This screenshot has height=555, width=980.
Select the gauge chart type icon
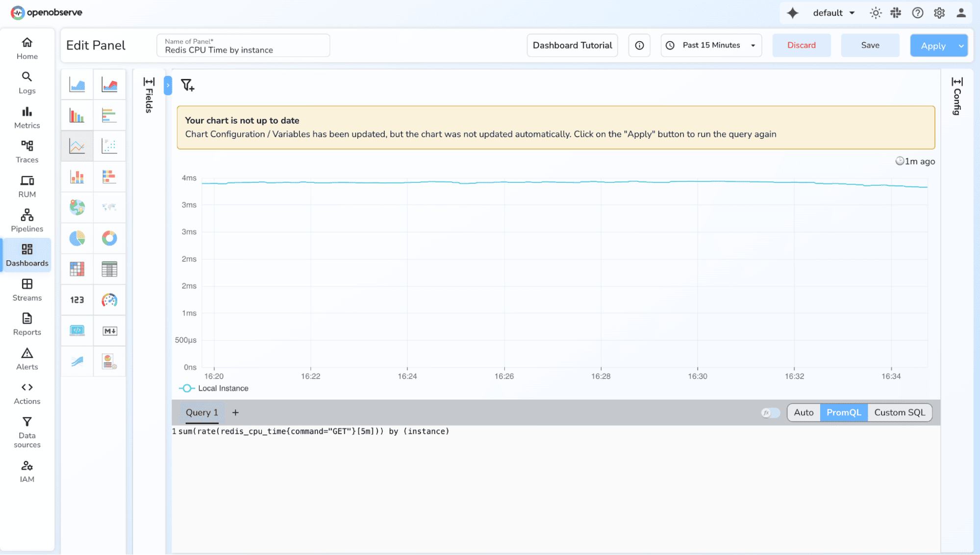click(x=109, y=300)
